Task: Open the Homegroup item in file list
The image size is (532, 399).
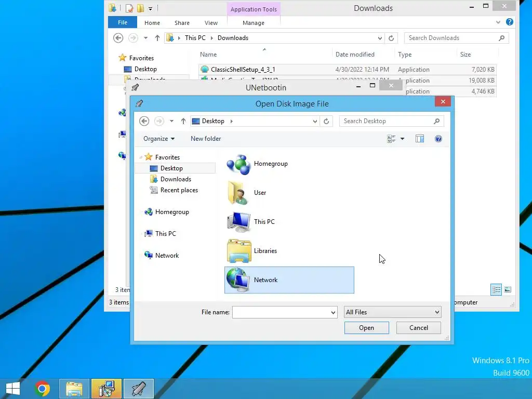Action: [289, 164]
